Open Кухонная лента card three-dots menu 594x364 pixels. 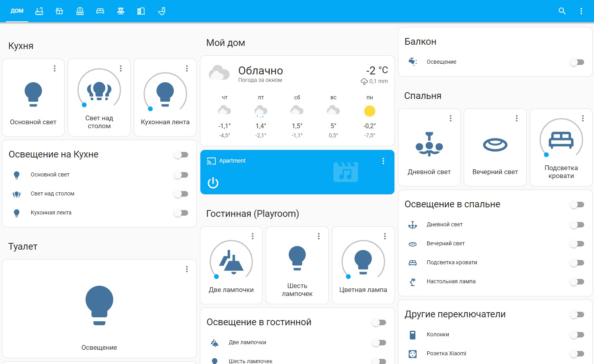[187, 68]
